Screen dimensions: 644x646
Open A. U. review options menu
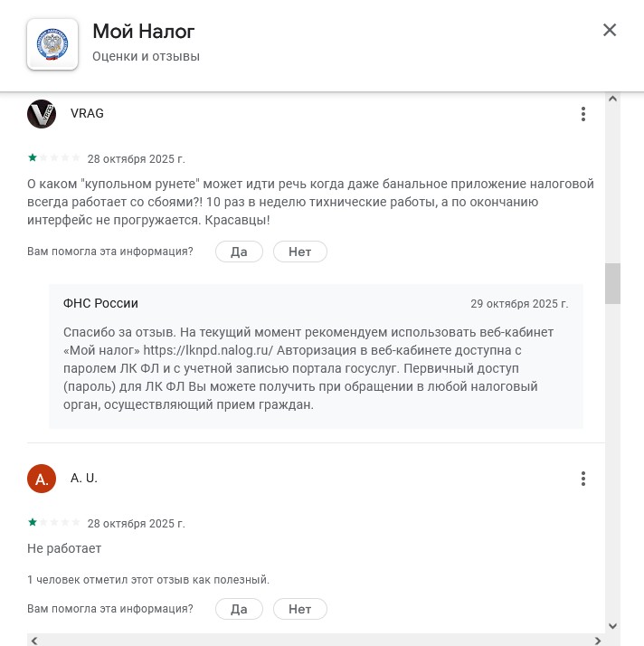tap(583, 479)
